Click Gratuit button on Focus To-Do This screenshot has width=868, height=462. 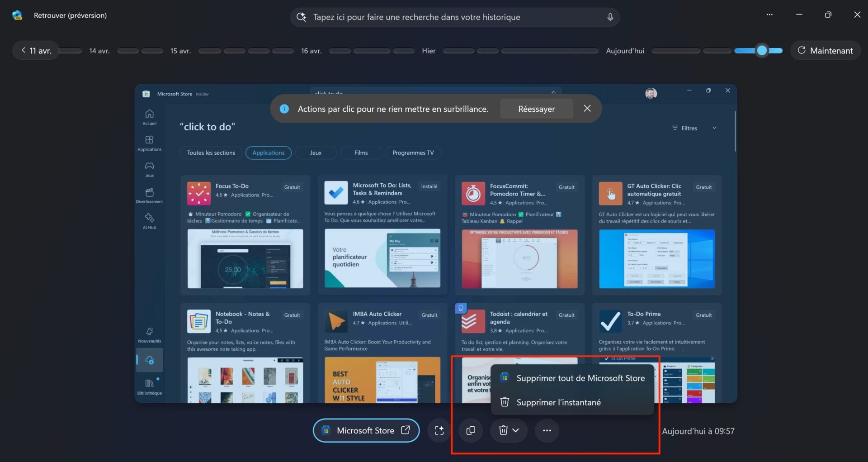pos(292,187)
